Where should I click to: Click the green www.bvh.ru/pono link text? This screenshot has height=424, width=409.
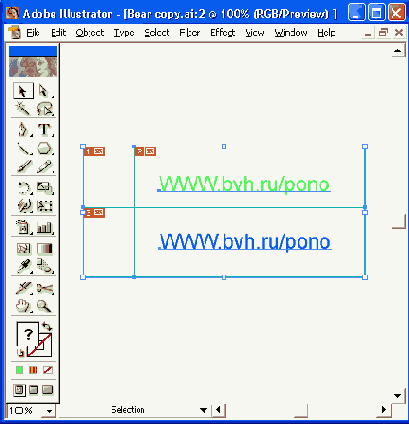(244, 184)
